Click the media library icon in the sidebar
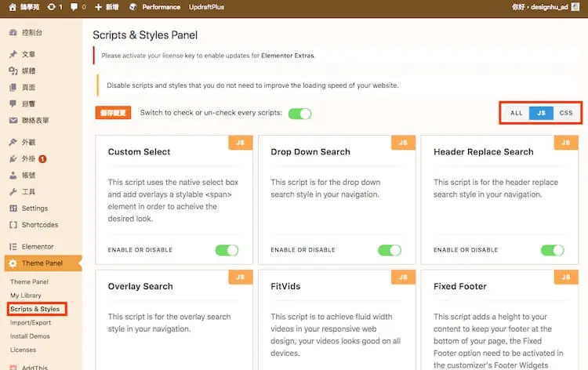Viewport: 588px width, 370px height. click(x=13, y=71)
